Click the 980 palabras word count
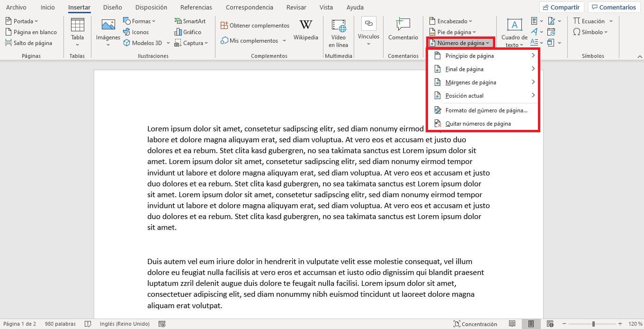The image size is (644, 329). coord(60,324)
